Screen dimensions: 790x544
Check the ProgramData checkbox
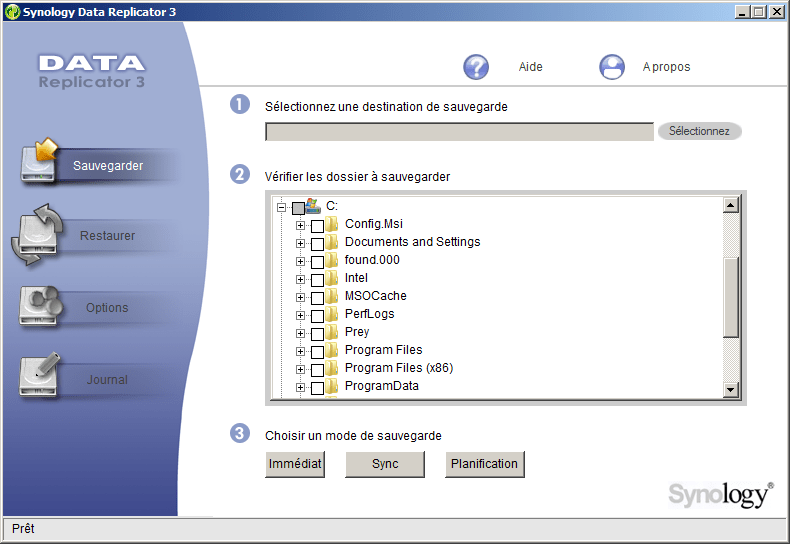point(317,388)
